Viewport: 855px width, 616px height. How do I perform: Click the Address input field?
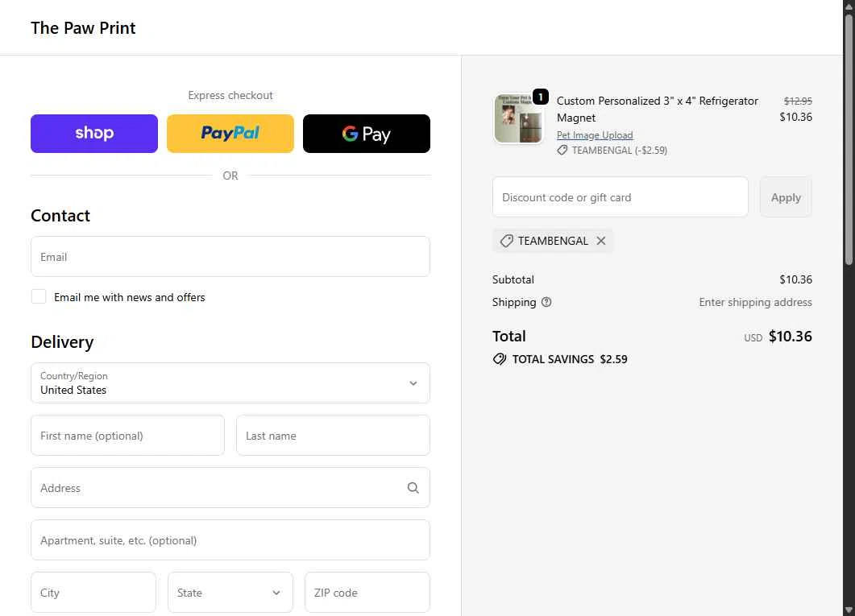[230, 487]
